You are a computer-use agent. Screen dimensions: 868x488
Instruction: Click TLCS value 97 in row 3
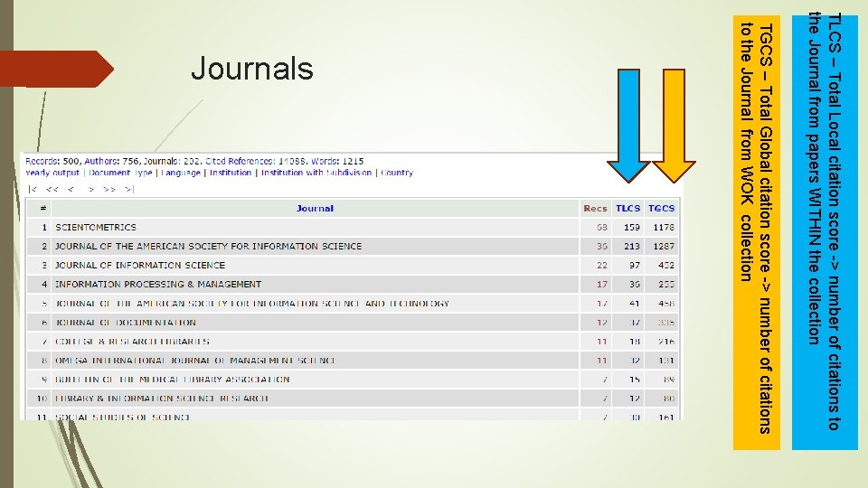point(635,266)
